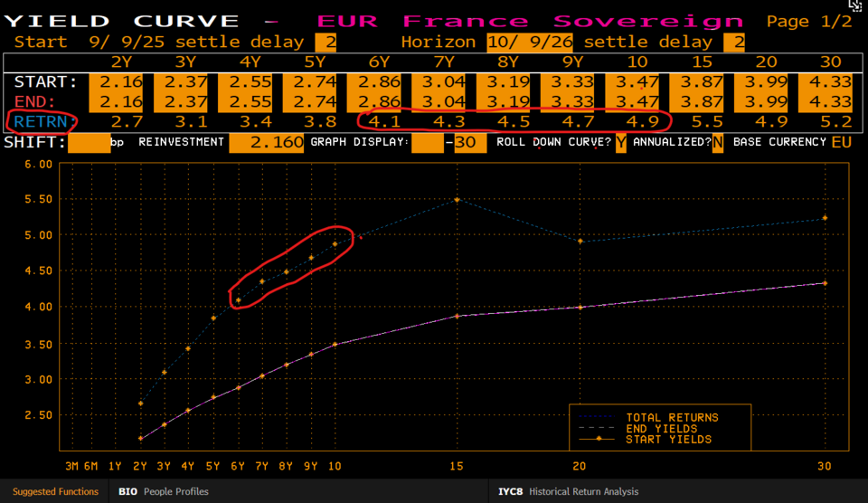Open IYC8 Historical Return Analysis
Viewport: 868px width, 503px height.
568,491
